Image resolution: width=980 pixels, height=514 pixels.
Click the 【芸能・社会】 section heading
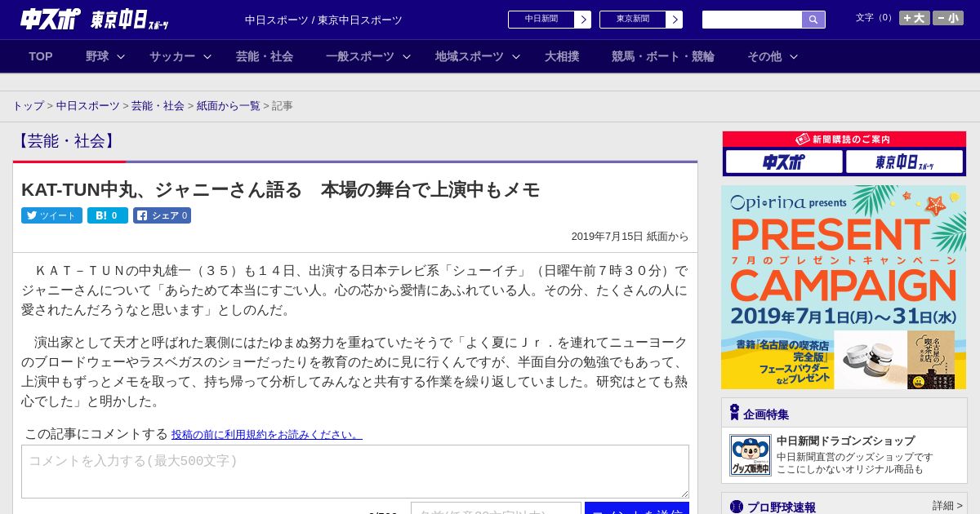(x=65, y=140)
